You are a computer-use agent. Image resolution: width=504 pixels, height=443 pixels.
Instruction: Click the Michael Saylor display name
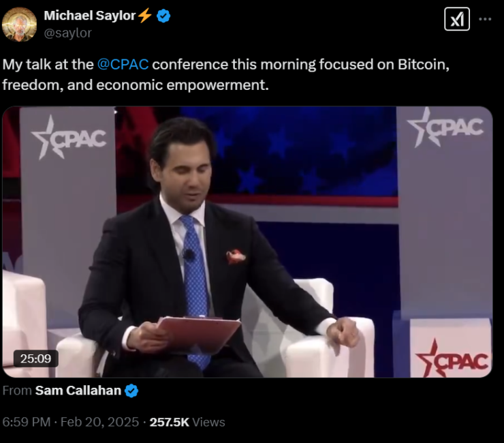90,16
